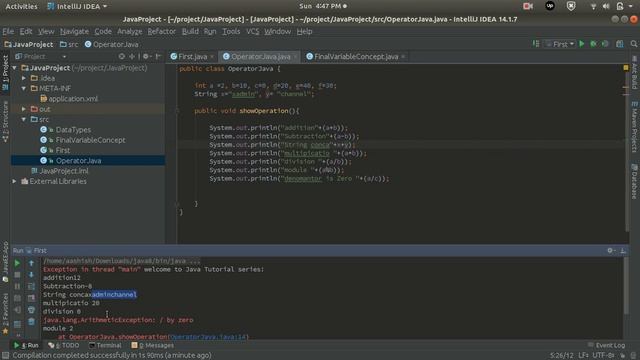
Task: Click the Debug icon in the top toolbar
Action: pos(593,44)
